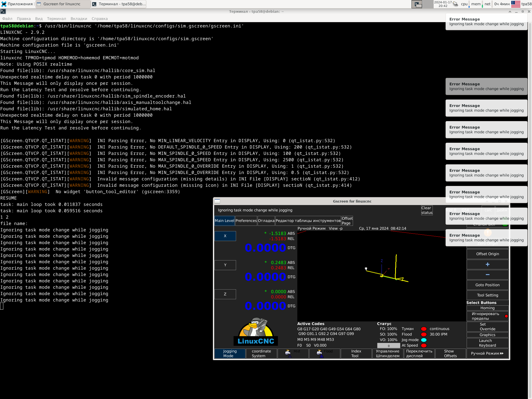Viewport: 532px width, 399px height.
Task: Click the Gscreen window menu icon
Action: point(217,201)
